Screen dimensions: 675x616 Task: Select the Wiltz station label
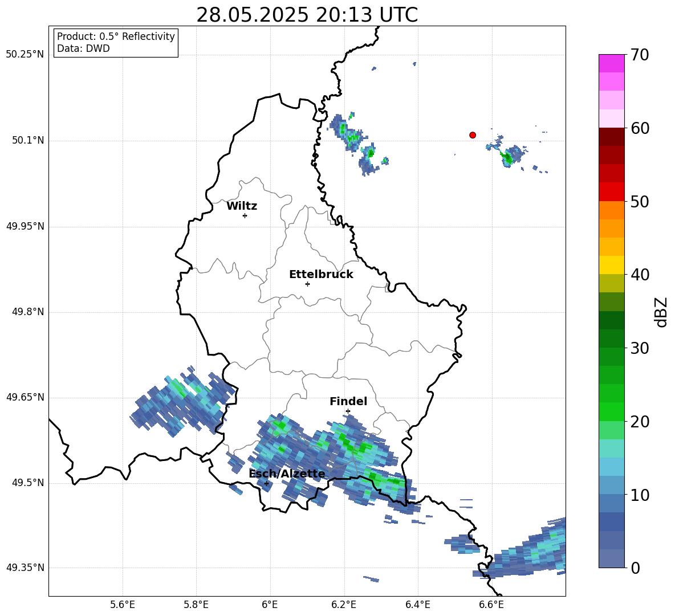[242, 206]
